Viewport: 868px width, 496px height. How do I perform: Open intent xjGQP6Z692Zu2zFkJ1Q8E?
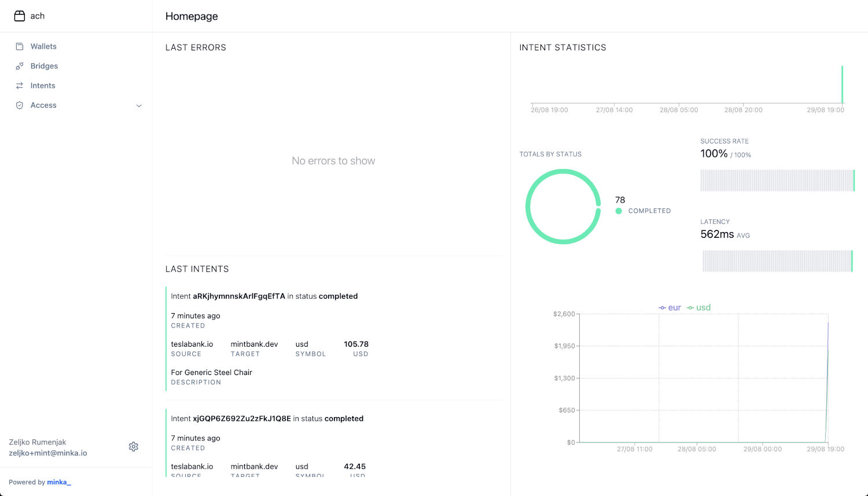click(x=241, y=418)
